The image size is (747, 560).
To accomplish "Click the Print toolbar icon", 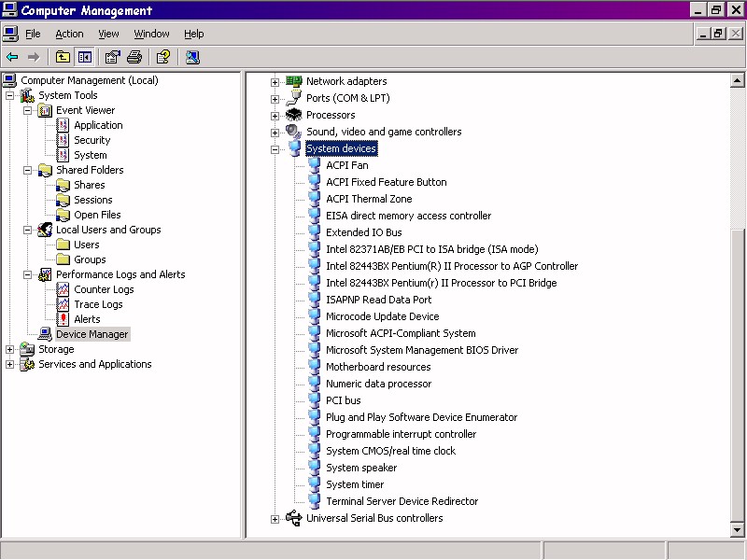I will pos(134,57).
